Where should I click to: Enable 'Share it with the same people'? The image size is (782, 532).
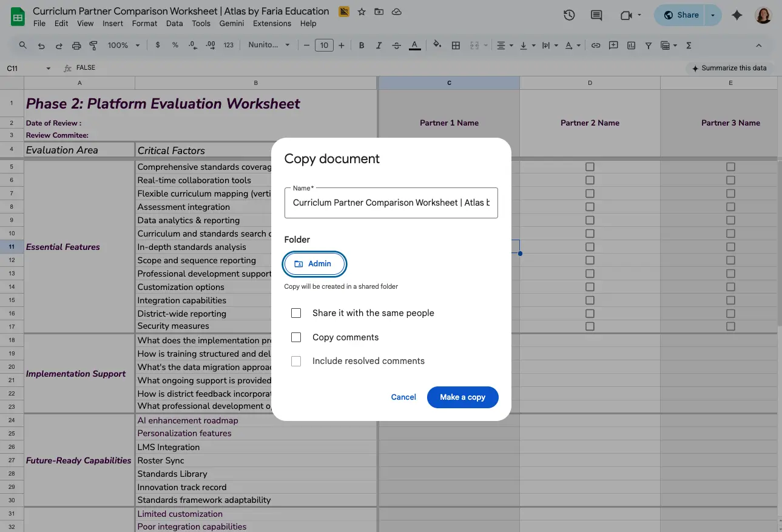(296, 313)
